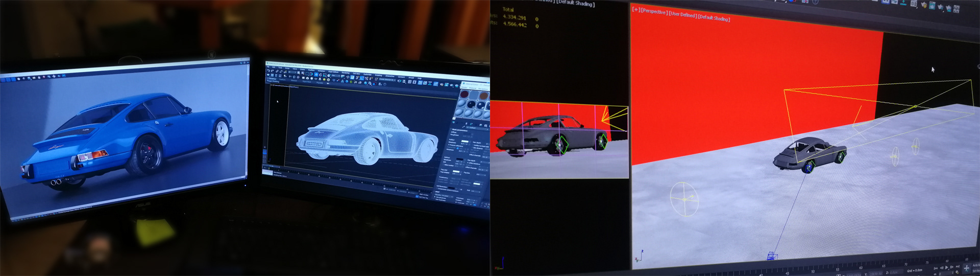
Task: Click polygon count 4.334.291 in Total statistics
Action: coord(514,17)
